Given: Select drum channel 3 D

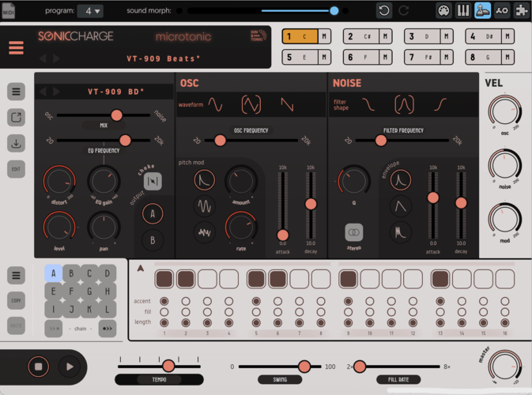Looking at the screenshot, I should tap(422, 36).
